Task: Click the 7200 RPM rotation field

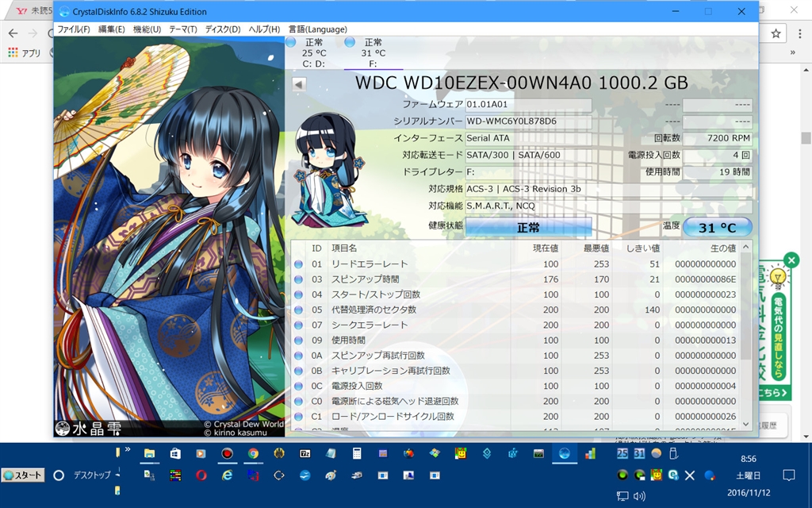Action: click(x=717, y=138)
